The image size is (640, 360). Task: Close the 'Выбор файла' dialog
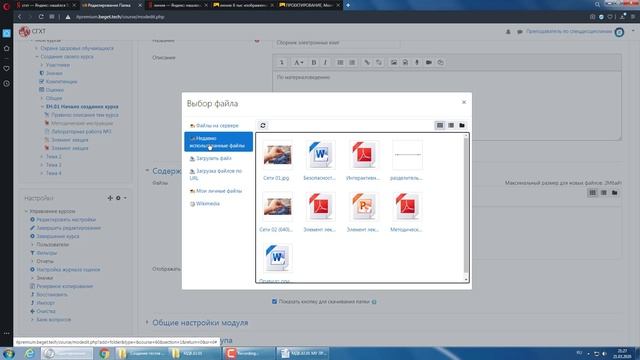pos(464,102)
